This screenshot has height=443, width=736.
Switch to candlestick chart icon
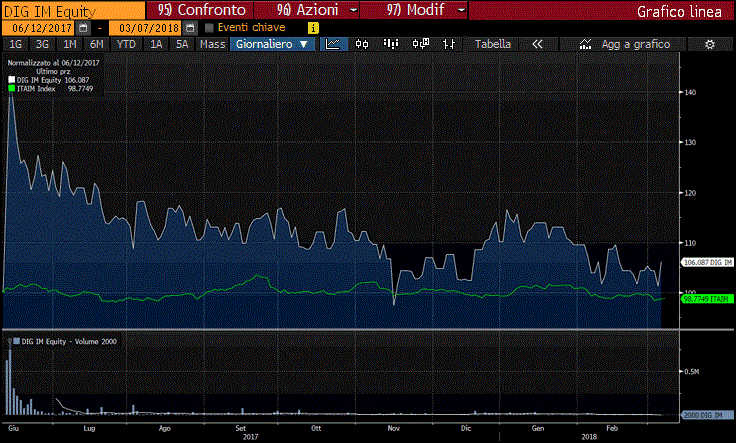[x=363, y=45]
